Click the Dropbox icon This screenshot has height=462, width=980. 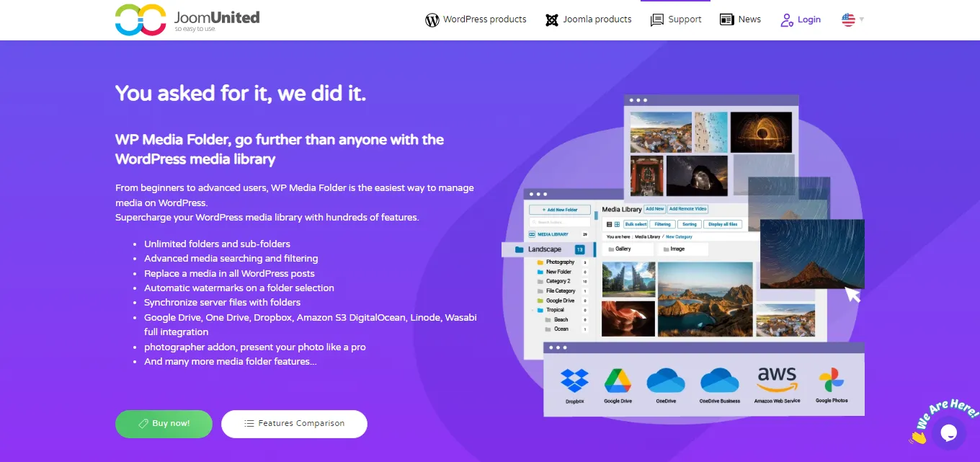[x=574, y=381]
